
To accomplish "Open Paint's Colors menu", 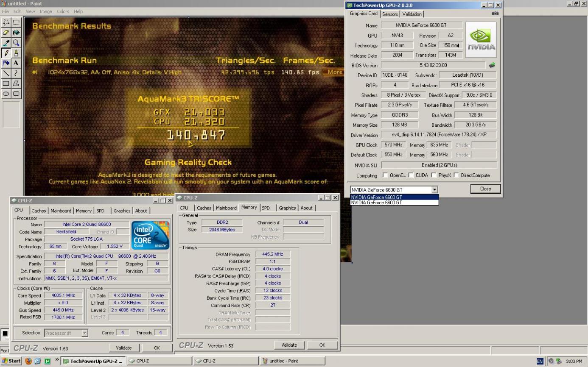I will point(63,11).
